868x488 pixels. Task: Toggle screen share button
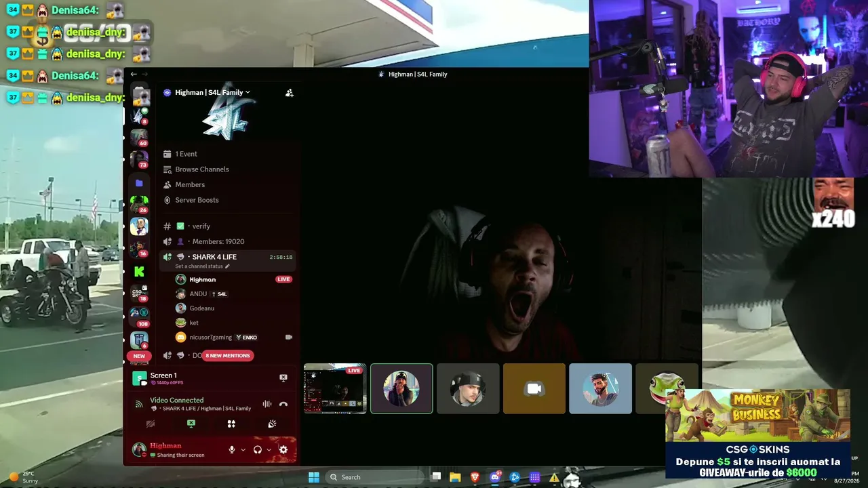click(x=191, y=424)
